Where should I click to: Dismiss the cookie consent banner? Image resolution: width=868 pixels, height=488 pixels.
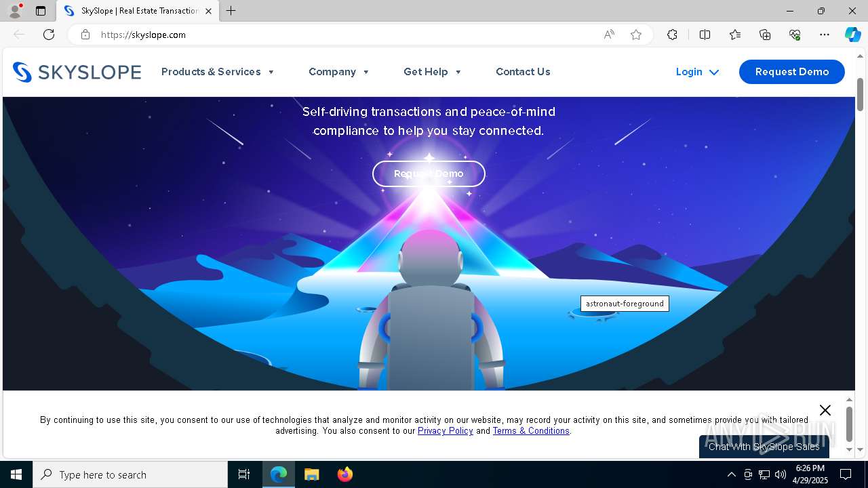tap(825, 410)
